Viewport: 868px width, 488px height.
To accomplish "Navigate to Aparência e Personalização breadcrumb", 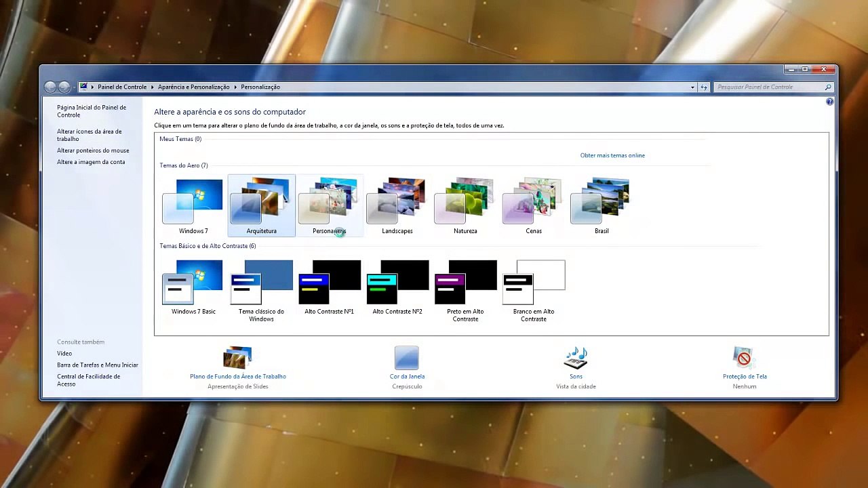I will point(194,87).
